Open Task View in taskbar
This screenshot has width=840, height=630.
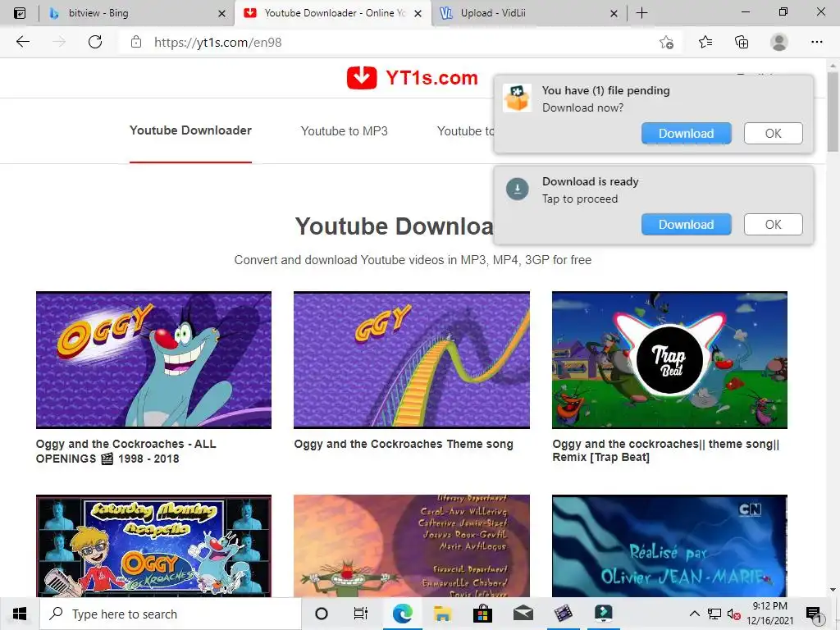[361, 614]
